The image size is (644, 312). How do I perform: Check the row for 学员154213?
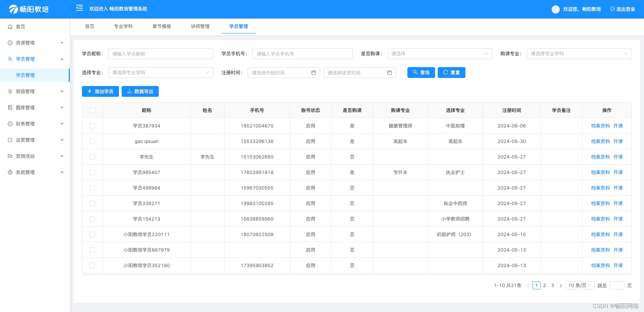(92, 219)
